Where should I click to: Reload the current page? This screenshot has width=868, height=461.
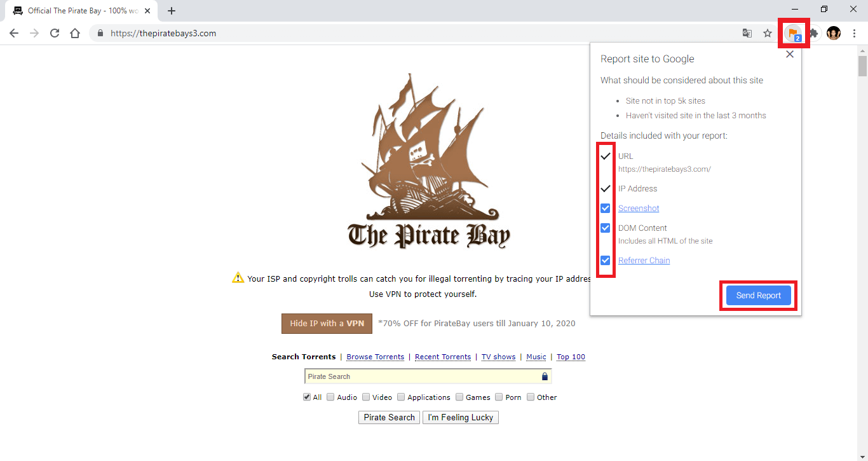coord(55,33)
